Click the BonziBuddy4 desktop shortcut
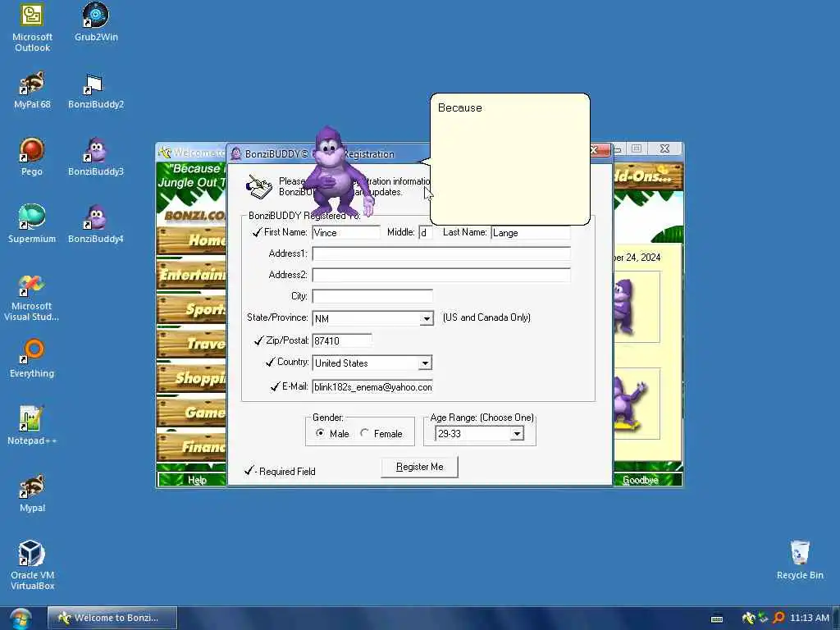 [95, 224]
